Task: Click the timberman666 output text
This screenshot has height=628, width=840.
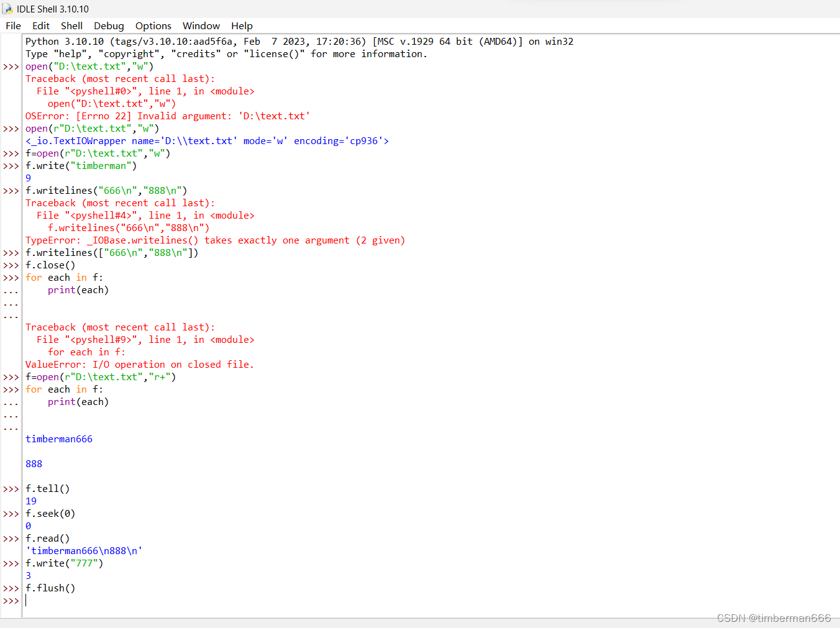Action: 59,439
